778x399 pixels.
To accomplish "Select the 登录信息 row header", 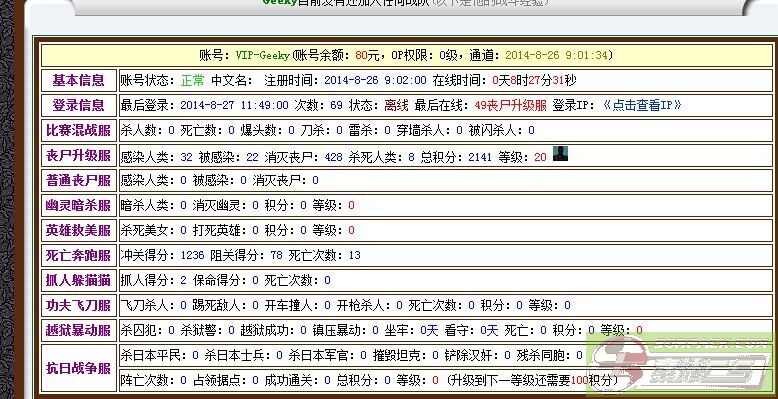I will [x=78, y=105].
